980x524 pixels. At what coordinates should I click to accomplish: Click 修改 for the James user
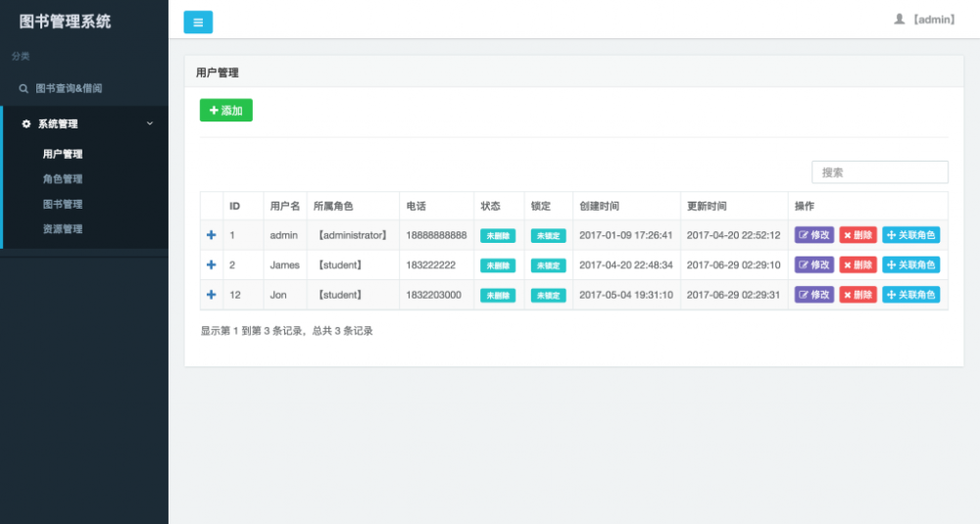(x=813, y=264)
